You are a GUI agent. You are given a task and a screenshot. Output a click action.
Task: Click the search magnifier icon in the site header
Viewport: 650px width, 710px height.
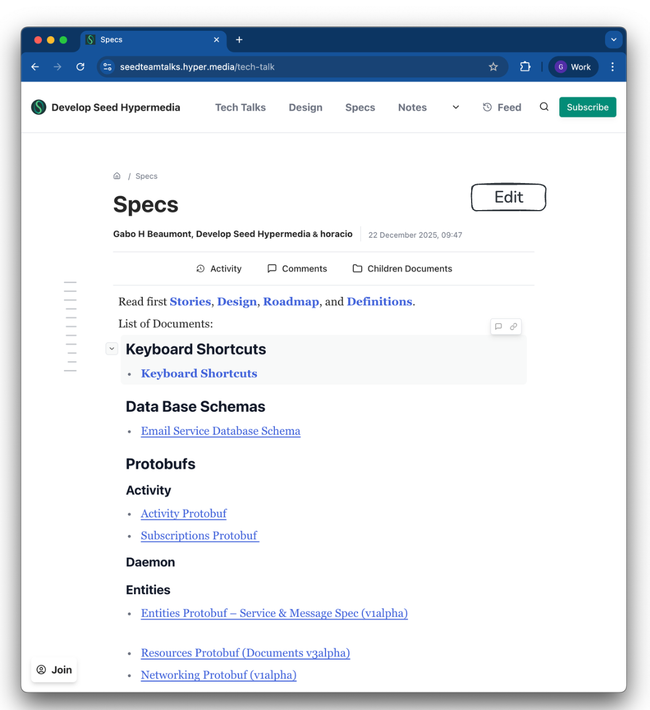pyautogui.click(x=544, y=107)
